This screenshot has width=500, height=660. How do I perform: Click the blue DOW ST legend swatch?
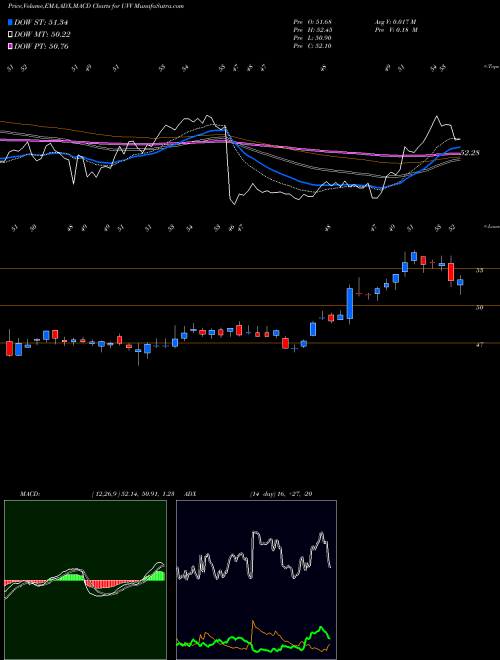tap(10, 22)
